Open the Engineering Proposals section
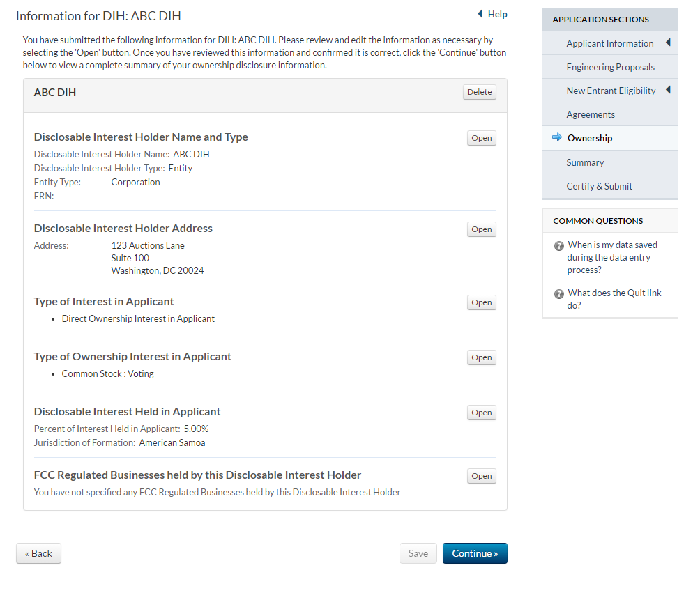This screenshot has width=700, height=593. click(x=610, y=67)
